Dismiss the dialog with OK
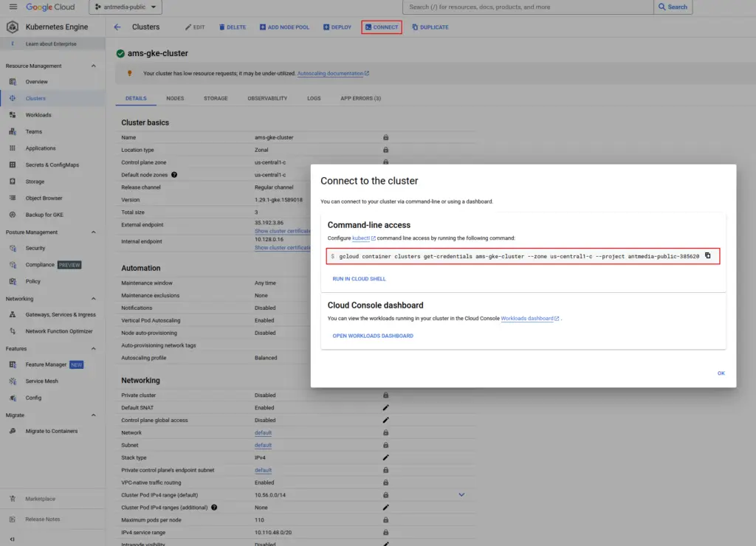756x546 pixels. coord(721,373)
